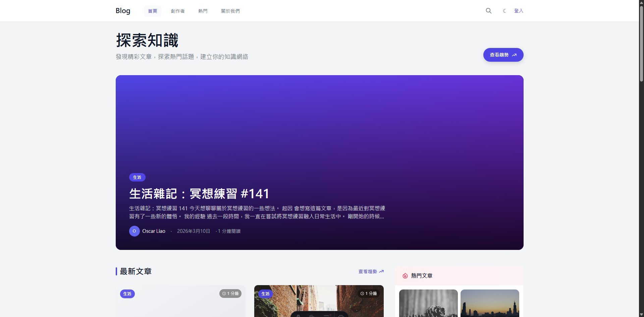644x317 pixels.
Task: Open the search with the magnifier icon
Action: coord(488,10)
